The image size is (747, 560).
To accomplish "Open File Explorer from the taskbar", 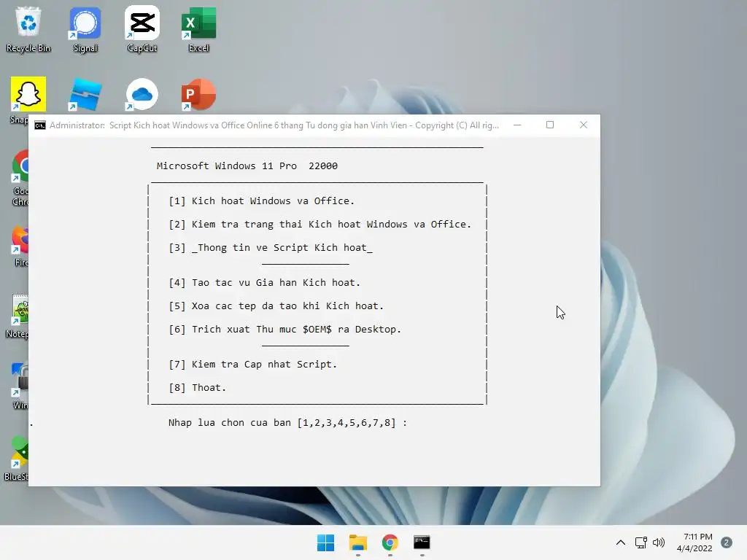I will [357, 542].
